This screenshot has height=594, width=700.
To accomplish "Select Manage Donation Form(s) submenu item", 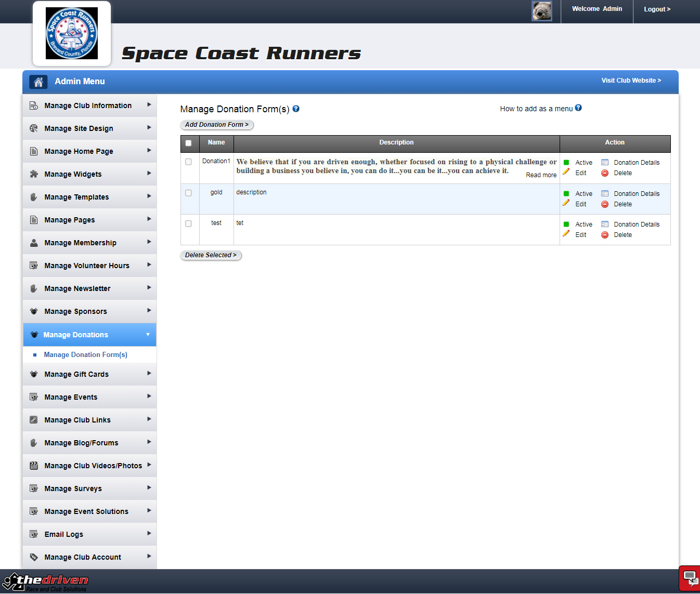I will point(85,354).
